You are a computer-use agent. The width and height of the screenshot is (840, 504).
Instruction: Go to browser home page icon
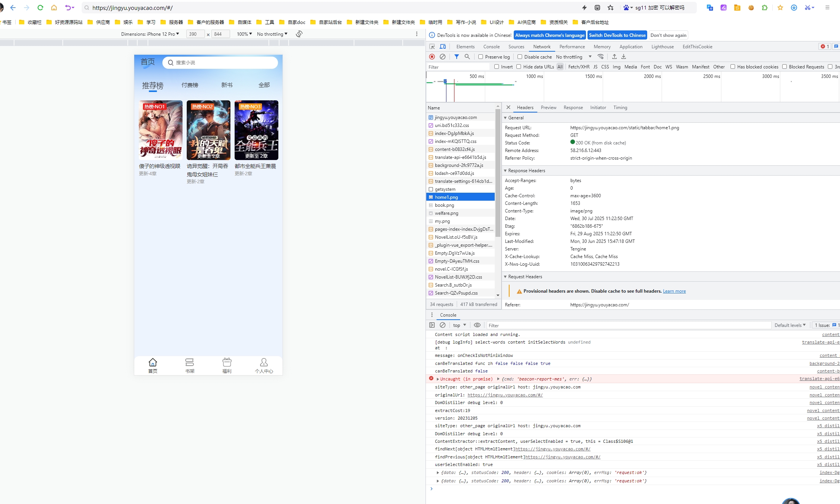tap(54, 8)
